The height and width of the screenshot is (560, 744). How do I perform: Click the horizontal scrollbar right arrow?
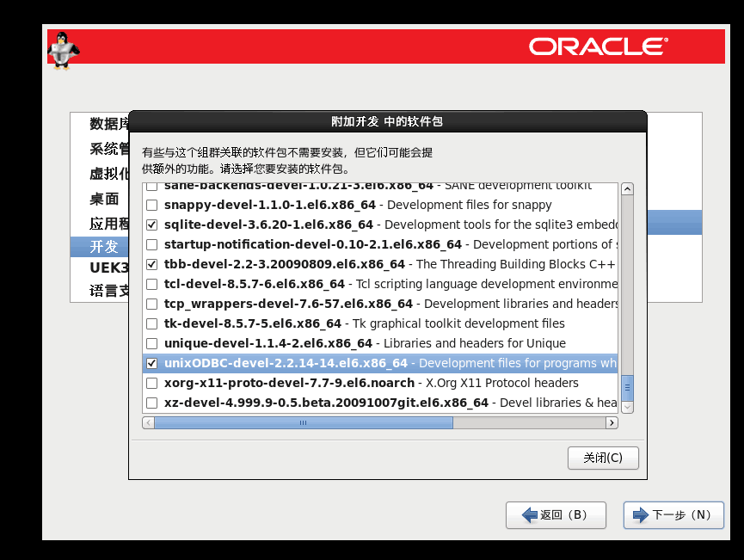[x=612, y=423]
